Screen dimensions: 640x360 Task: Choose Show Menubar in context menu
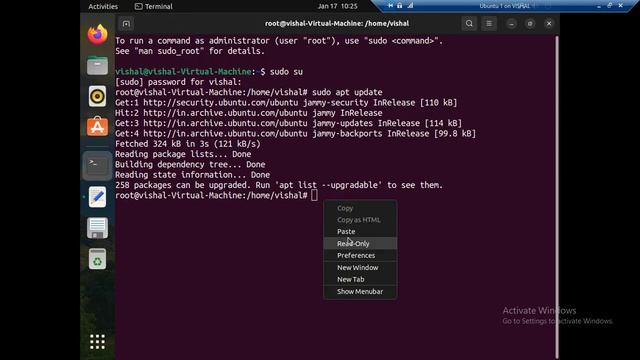[x=360, y=291]
